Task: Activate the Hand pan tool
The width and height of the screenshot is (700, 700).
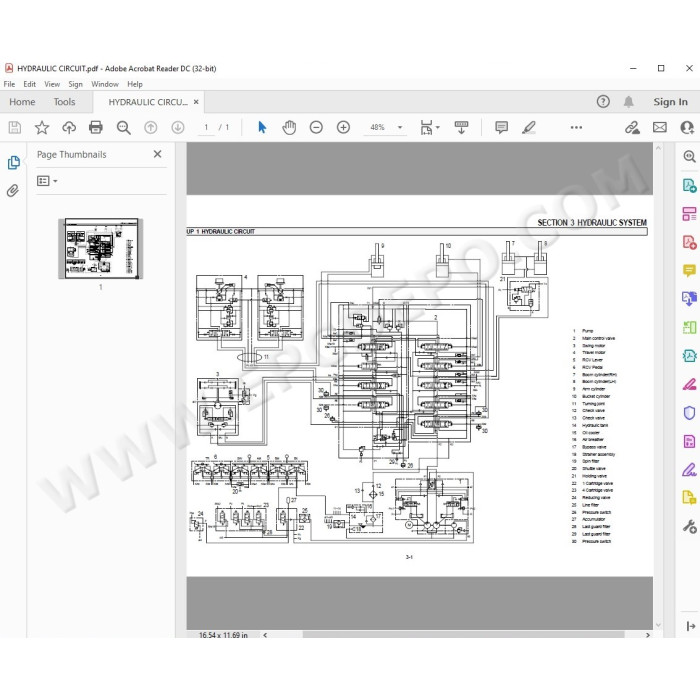Action: [289, 128]
